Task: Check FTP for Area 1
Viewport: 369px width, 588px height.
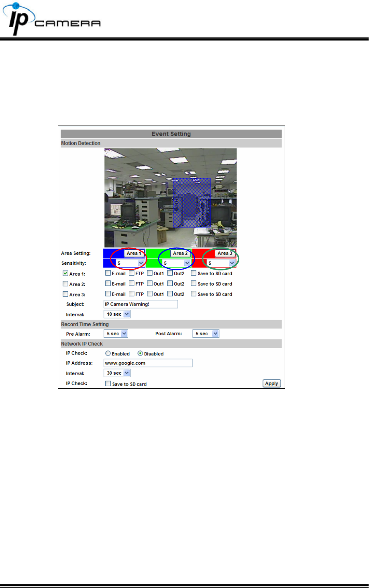Action: [x=132, y=273]
